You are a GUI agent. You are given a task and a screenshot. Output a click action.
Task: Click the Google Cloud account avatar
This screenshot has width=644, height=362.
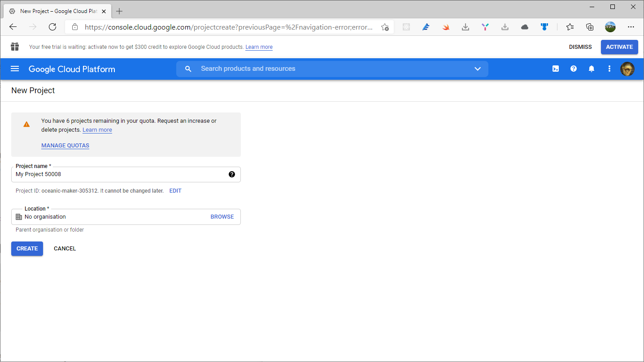pyautogui.click(x=627, y=69)
